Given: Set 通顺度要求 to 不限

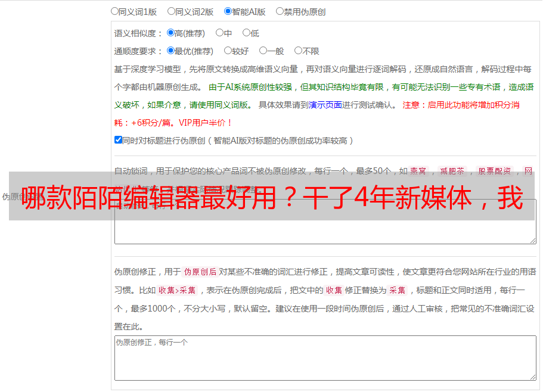Looking at the screenshot, I should pos(298,51).
